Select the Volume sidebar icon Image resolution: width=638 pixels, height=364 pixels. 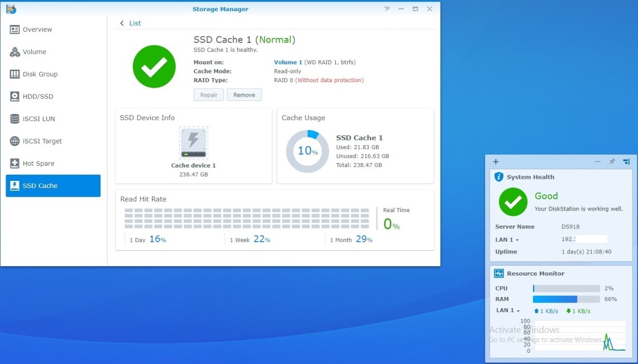click(x=15, y=52)
